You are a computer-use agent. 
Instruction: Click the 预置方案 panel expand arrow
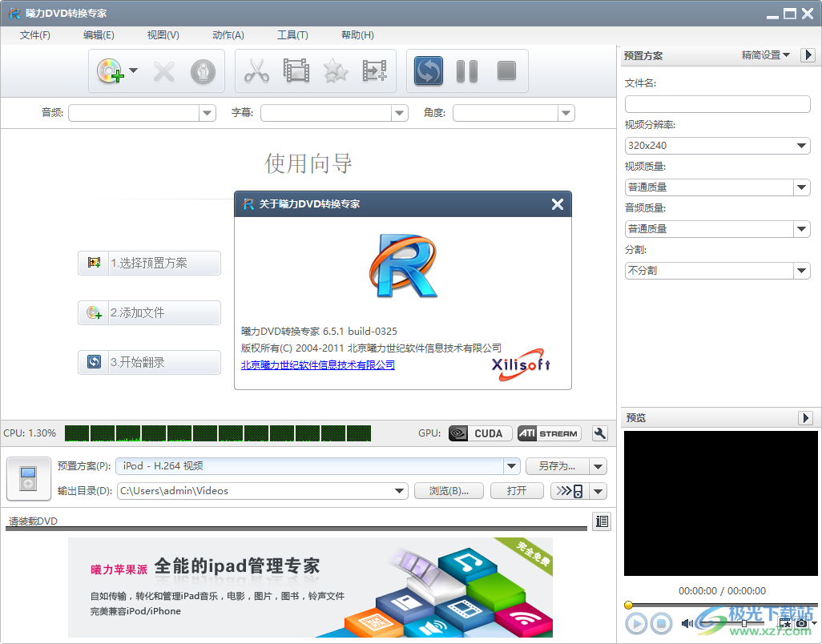coord(808,55)
